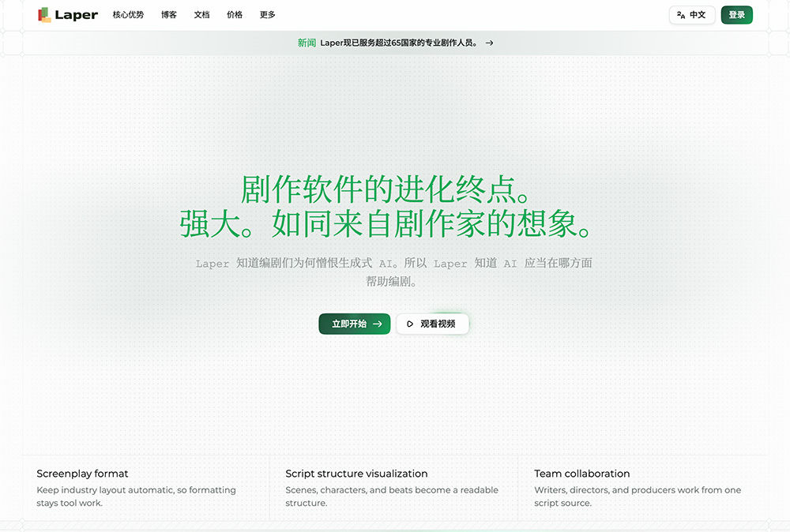The image size is (790, 532).
Task: Click the announcement about 65国家 professionals
Action: [398, 43]
